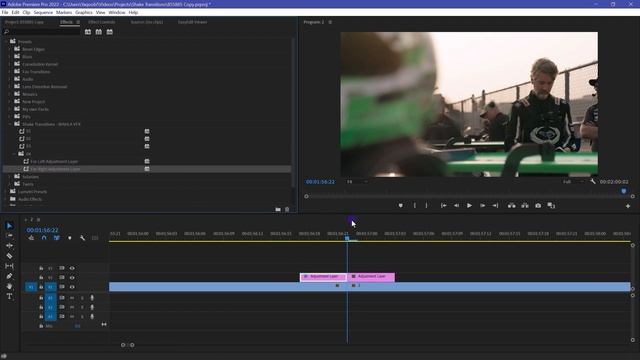This screenshot has height=360, width=640.
Task: Expand the Lumetri Presets folder
Action: tap(6, 191)
